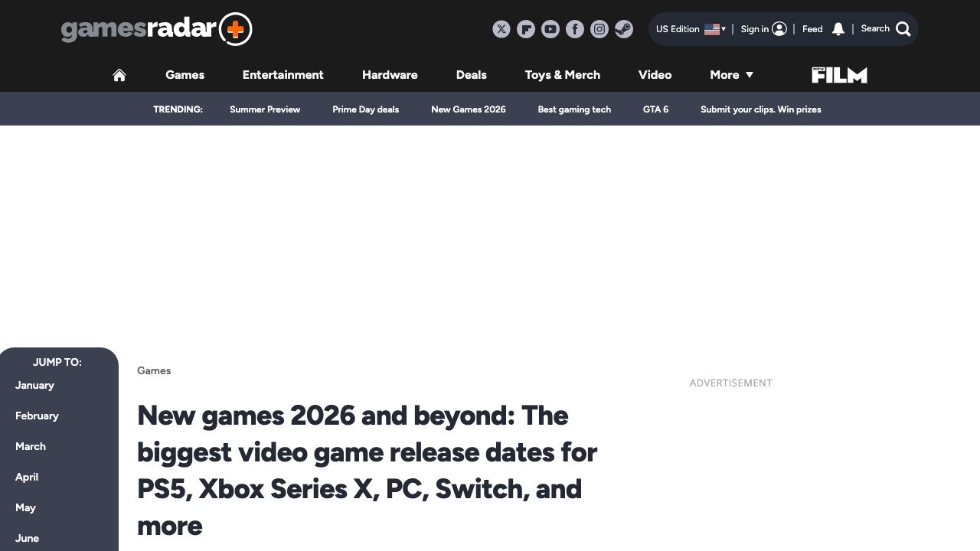The width and height of the screenshot is (980, 551).
Task: Open the X (Twitter) social icon
Action: coord(501,29)
